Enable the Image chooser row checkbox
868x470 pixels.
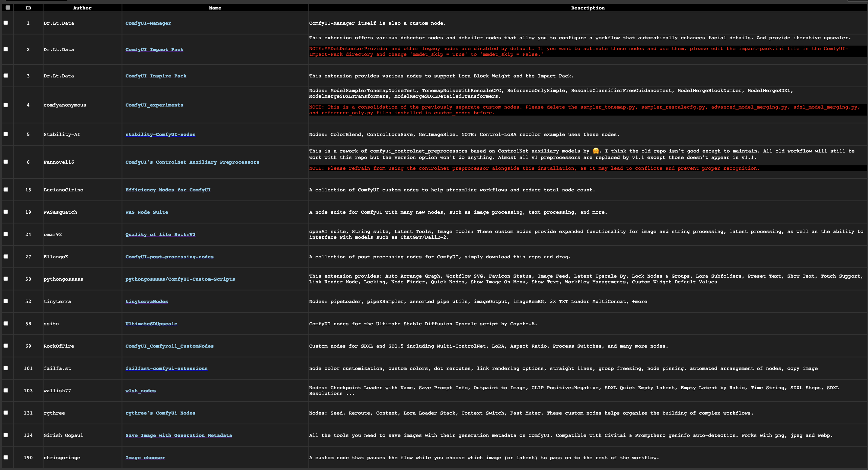(6, 457)
